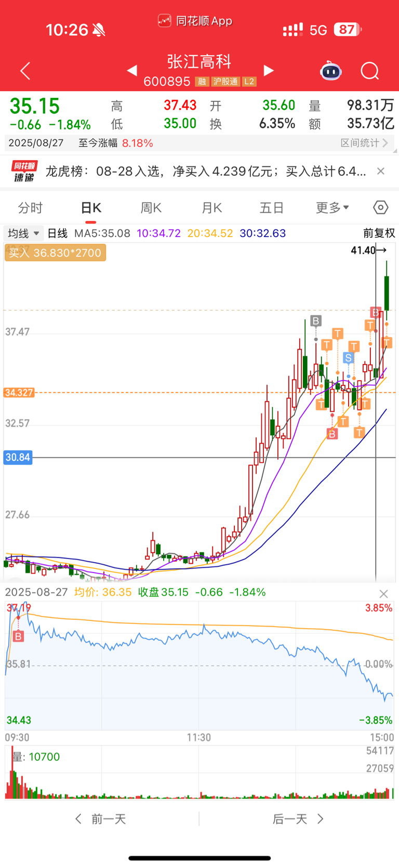Screen dimensions: 399x868
Task: Select the 周K tab
Action: click(x=151, y=208)
